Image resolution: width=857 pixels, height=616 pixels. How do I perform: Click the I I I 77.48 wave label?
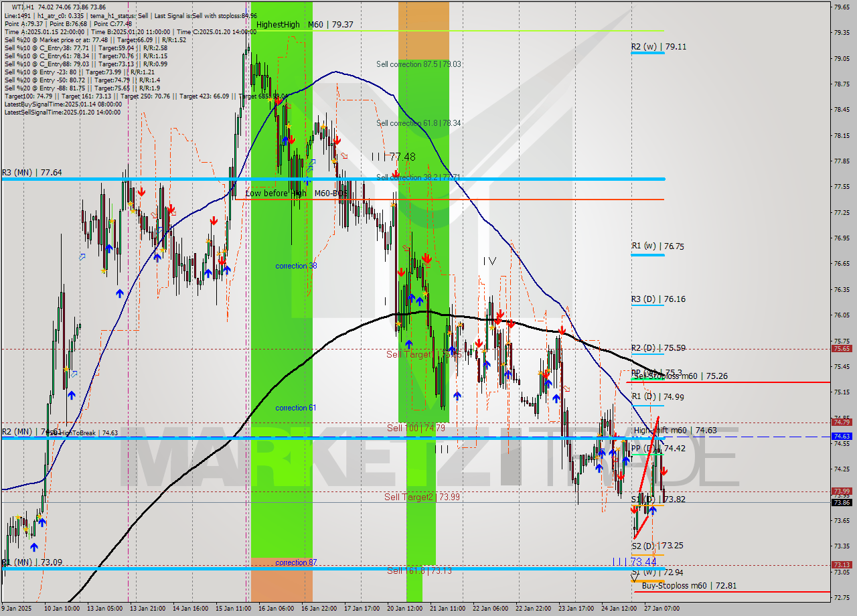click(x=394, y=157)
